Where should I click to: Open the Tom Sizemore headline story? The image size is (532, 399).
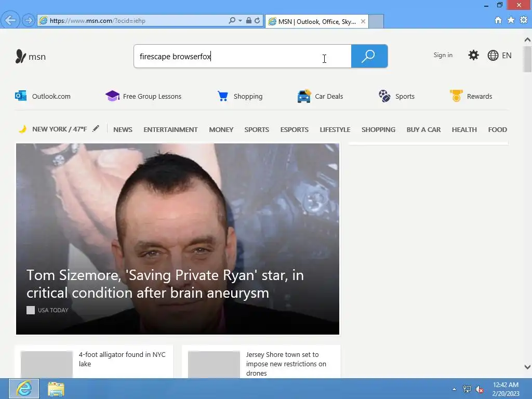[x=165, y=284]
